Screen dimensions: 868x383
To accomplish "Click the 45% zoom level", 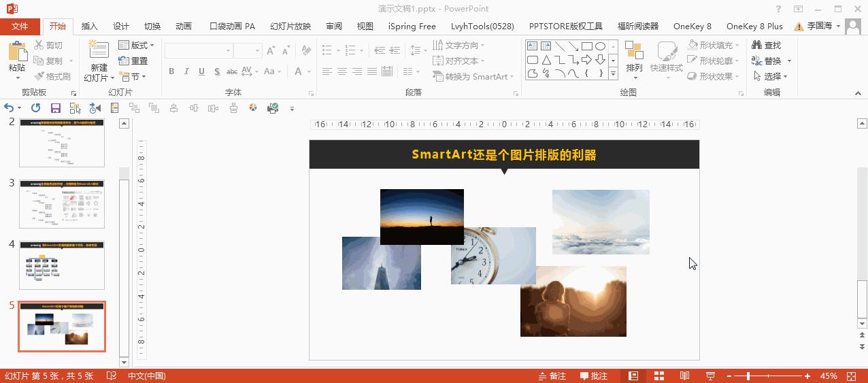I will [829, 376].
